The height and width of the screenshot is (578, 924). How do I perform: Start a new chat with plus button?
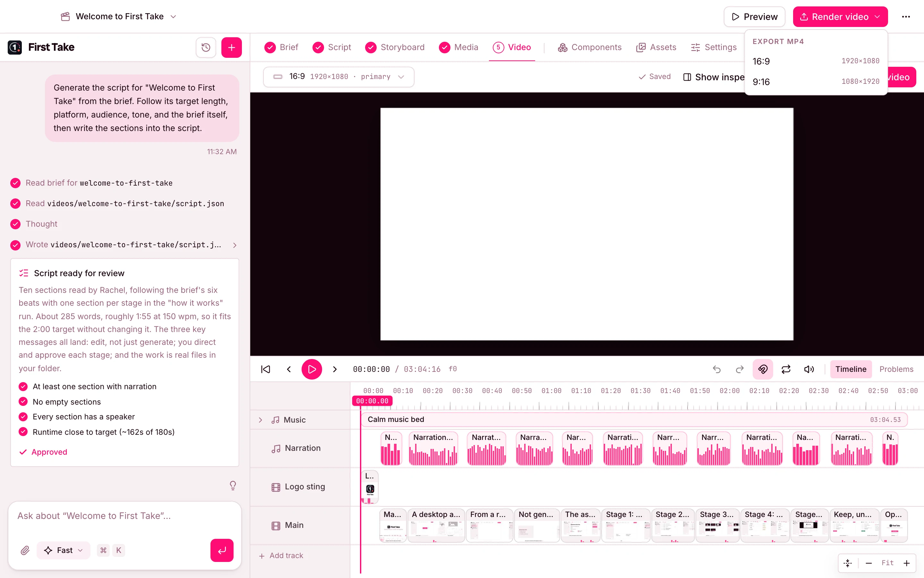click(x=231, y=48)
